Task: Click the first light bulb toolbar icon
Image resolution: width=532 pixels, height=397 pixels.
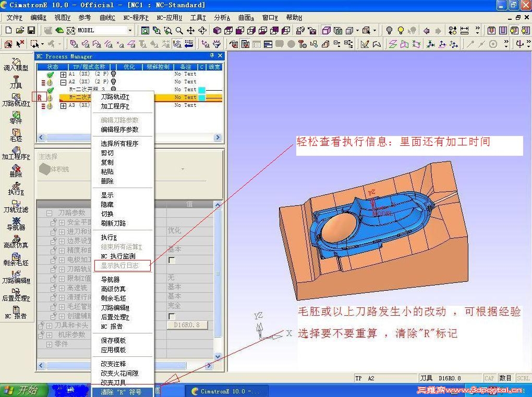Action: coord(389,31)
